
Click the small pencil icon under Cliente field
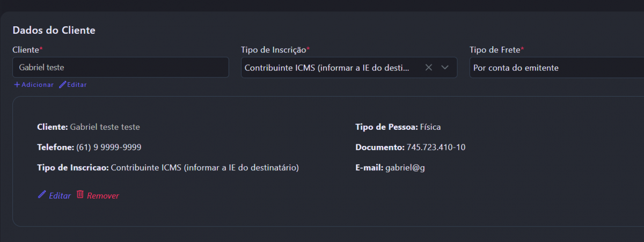62,85
